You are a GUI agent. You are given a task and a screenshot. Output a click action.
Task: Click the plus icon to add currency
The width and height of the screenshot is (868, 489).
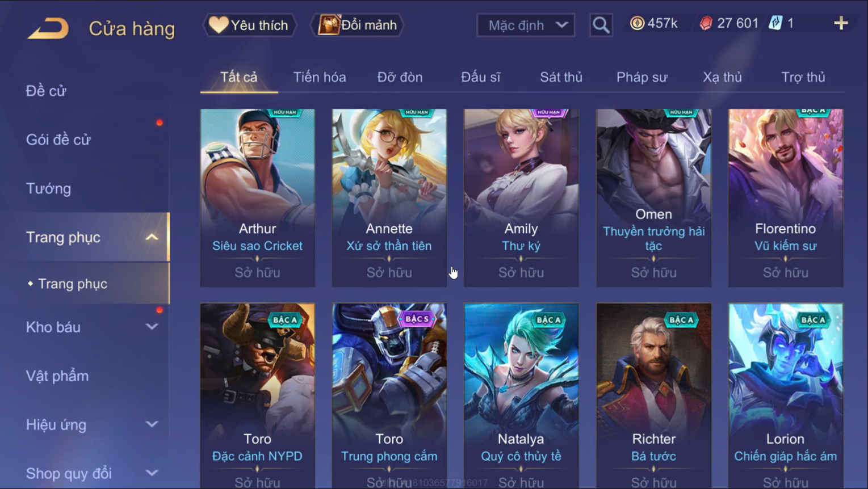tap(841, 23)
